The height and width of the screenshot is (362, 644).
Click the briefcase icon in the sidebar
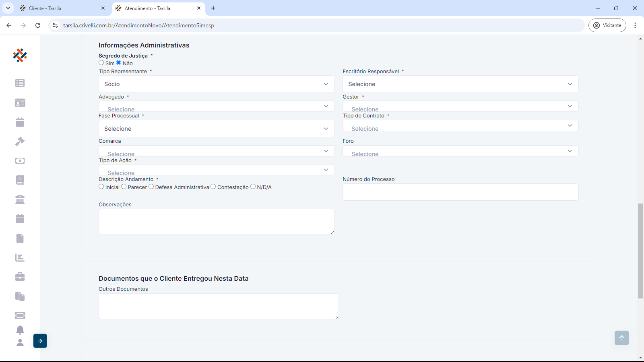pyautogui.click(x=20, y=277)
